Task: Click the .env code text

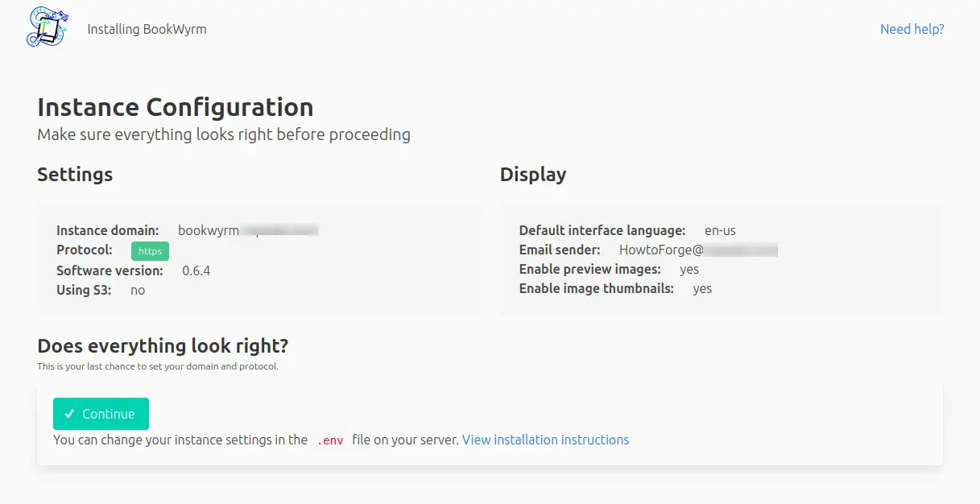Action: pyautogui.click(x=330, y=440)
